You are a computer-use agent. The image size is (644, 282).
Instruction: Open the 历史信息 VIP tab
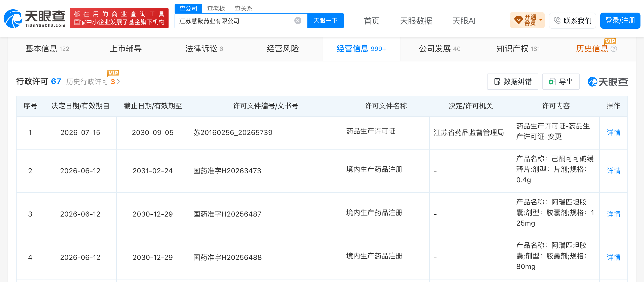click(x=592, y=49)
